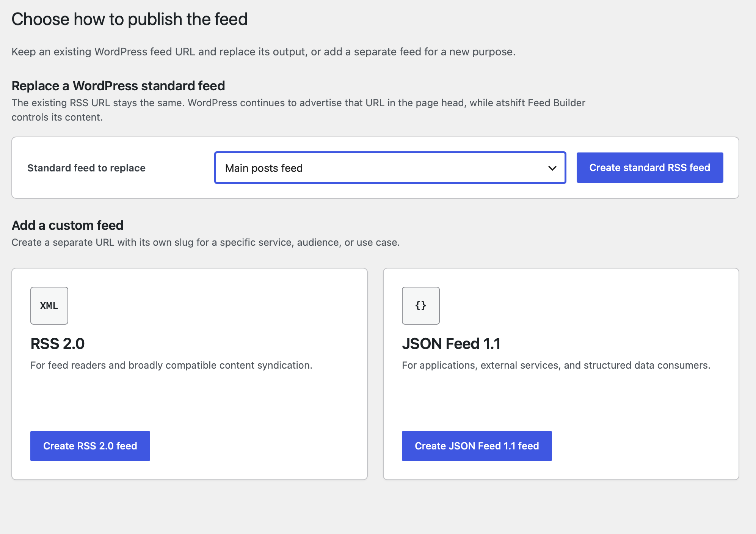Click the feed readers syndication description text

171,365
